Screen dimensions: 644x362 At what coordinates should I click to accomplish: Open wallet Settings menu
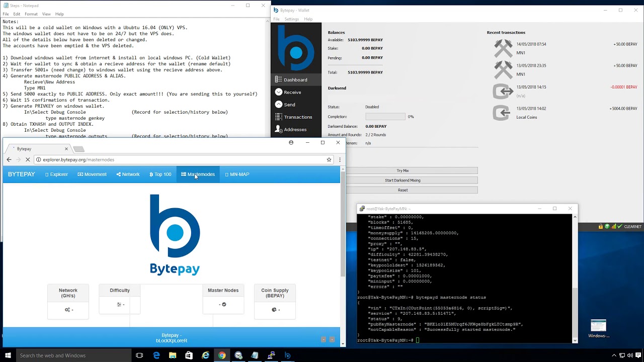(292, 19)
